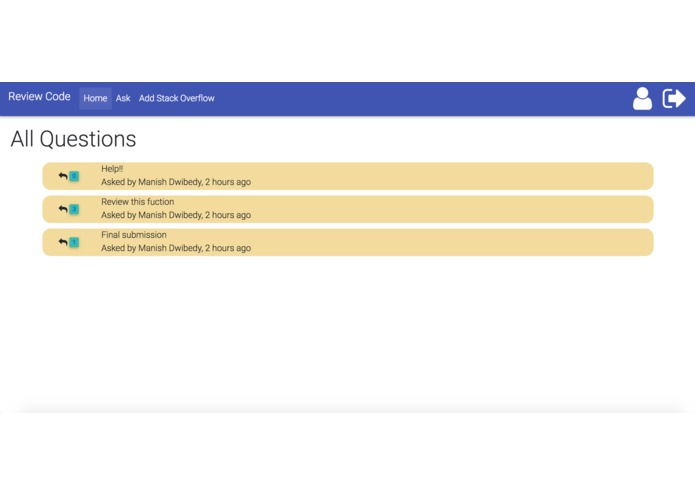Screen dimensions: 695x494
Task: Click Asked by text under Review this fuction
Action: point(176,215)
